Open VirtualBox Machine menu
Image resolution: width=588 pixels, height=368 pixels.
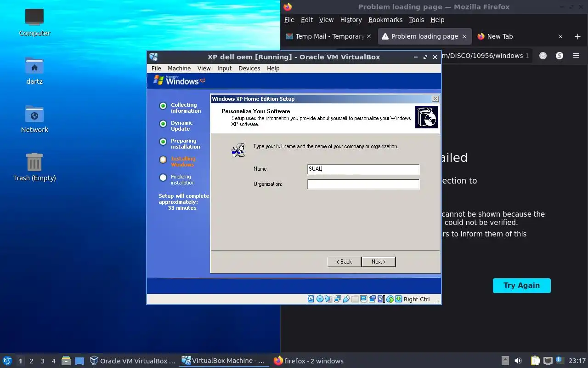click(179, 68)
